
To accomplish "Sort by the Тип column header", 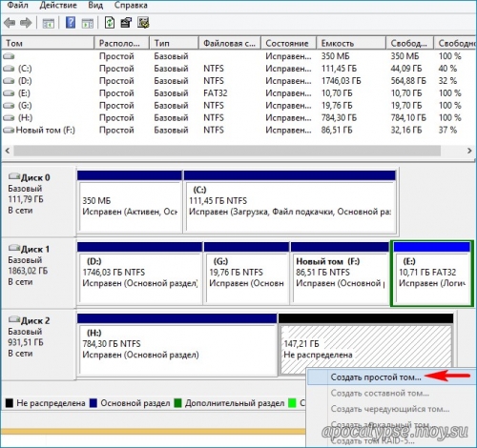I will 174,43.
